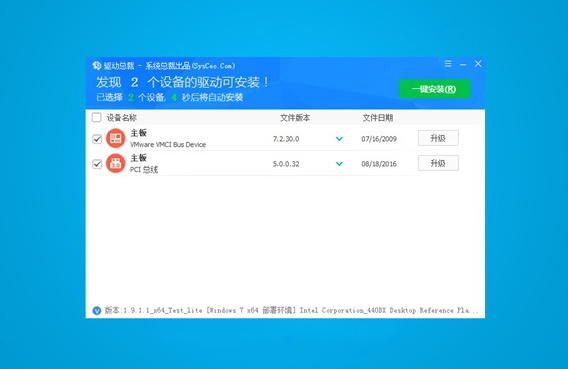Uncheck the VMware VMCI Bus Device checkbox
The height and width of the screenshot is (369, 568).
(97, 139)
